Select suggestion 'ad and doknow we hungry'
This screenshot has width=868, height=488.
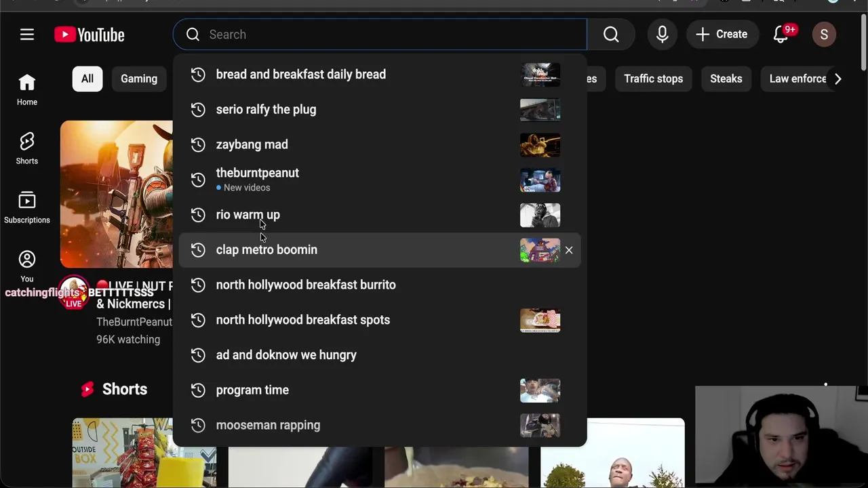click(380, 355)
